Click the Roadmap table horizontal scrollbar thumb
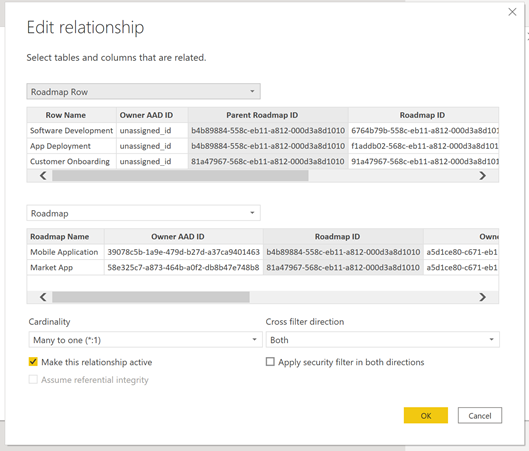529x451 pixels. [x=151, y=297]
